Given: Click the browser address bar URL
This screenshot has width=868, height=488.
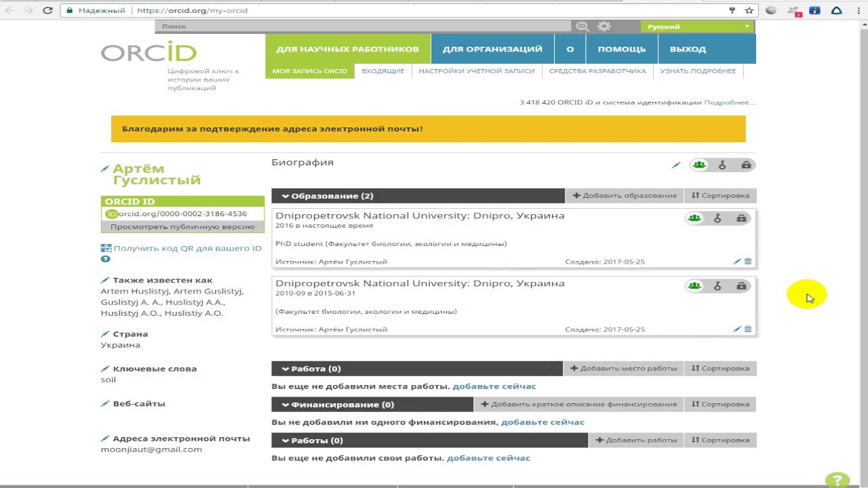Looking at the screenshot, I should point(192,11).
